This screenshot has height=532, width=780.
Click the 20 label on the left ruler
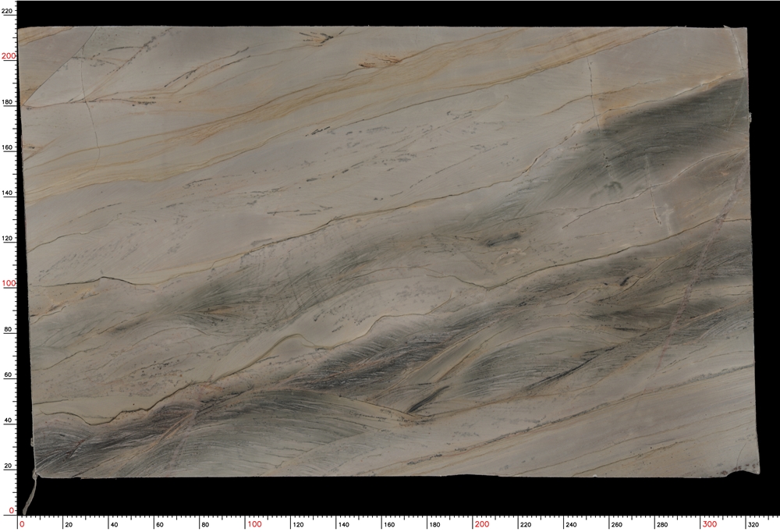9,466
